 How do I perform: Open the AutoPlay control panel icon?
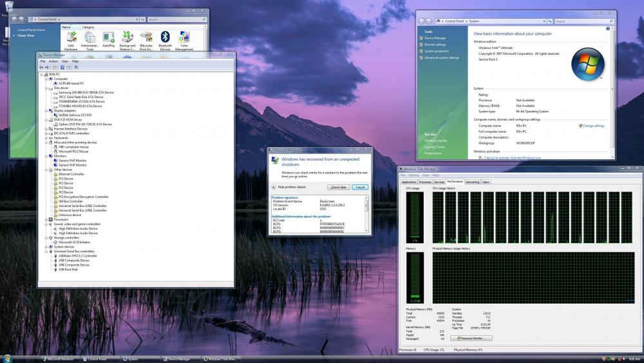(x=108, y=37)
